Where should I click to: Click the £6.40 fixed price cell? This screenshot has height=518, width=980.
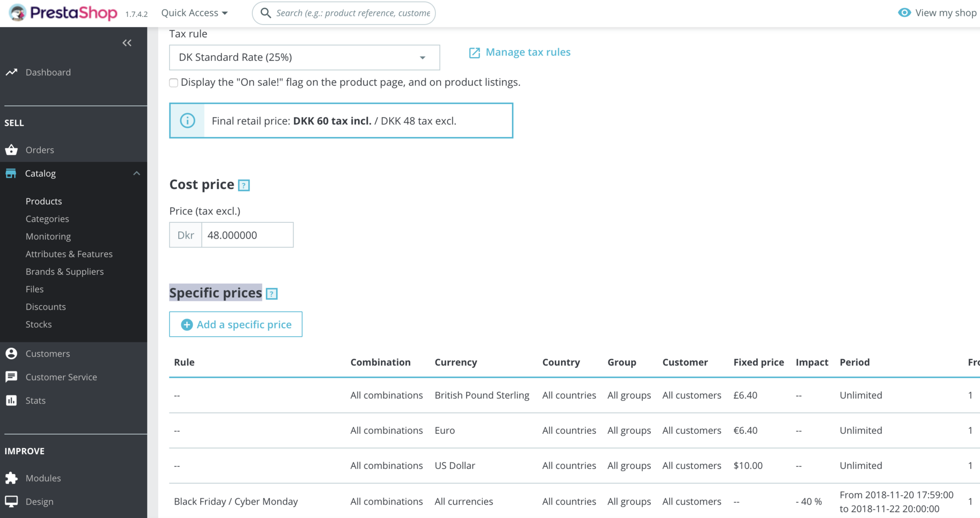coord(745,395)
